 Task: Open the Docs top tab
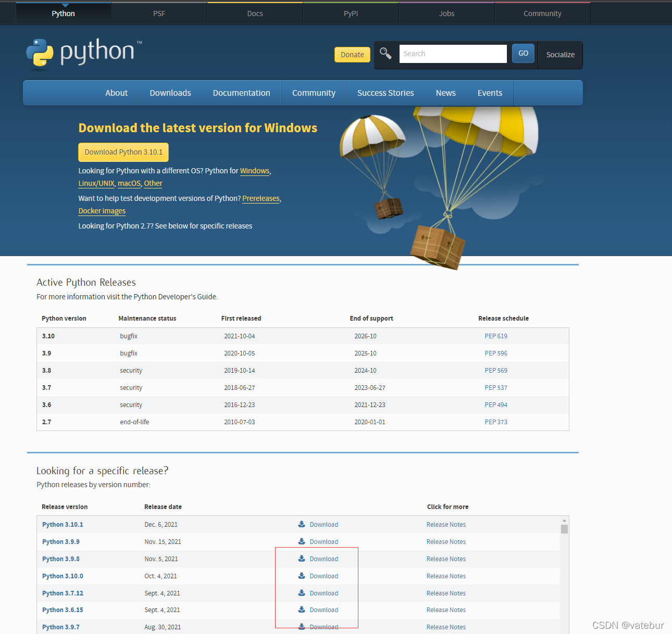(x=255, y=14)
